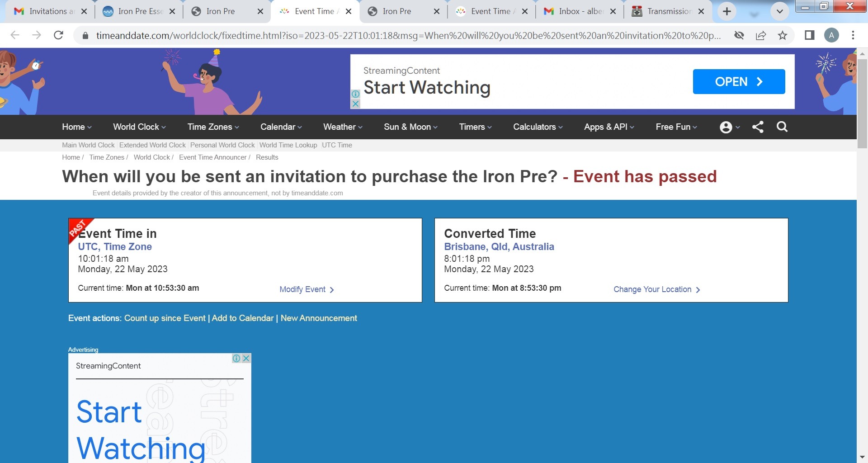
Task: Click the share page icon in address bar
Action: tap(761, 35)
